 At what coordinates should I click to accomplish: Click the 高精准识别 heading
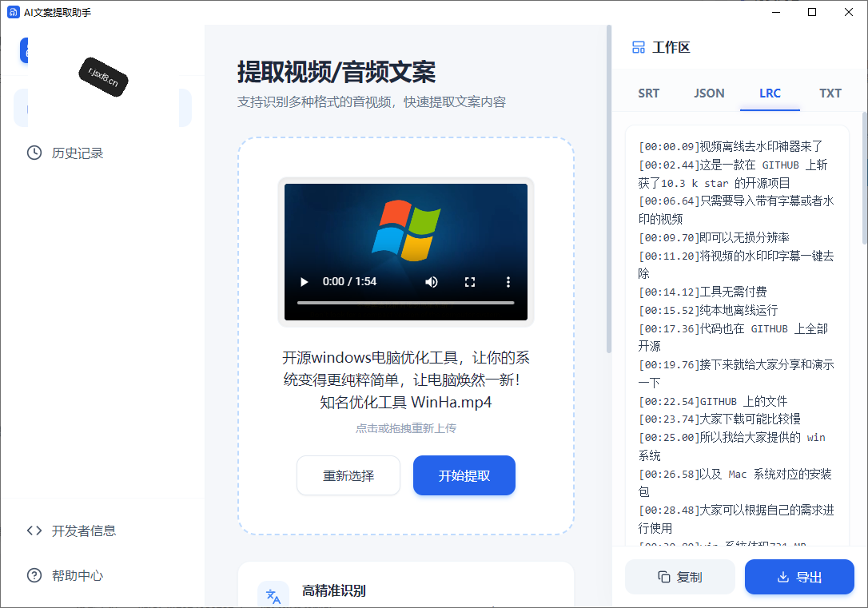click(334, 591)
